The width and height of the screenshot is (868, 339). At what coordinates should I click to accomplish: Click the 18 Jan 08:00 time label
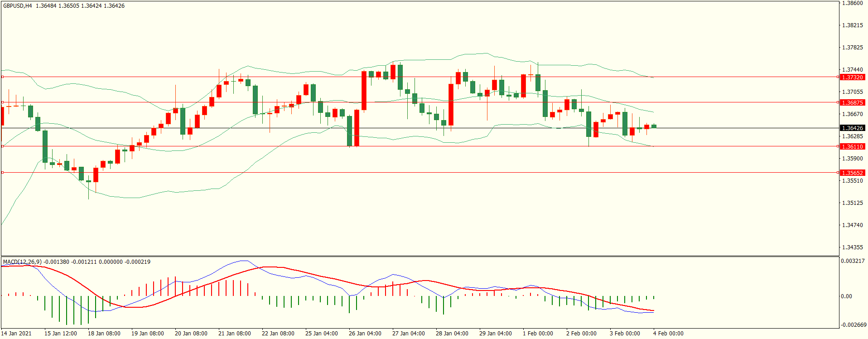coord(104,334)
